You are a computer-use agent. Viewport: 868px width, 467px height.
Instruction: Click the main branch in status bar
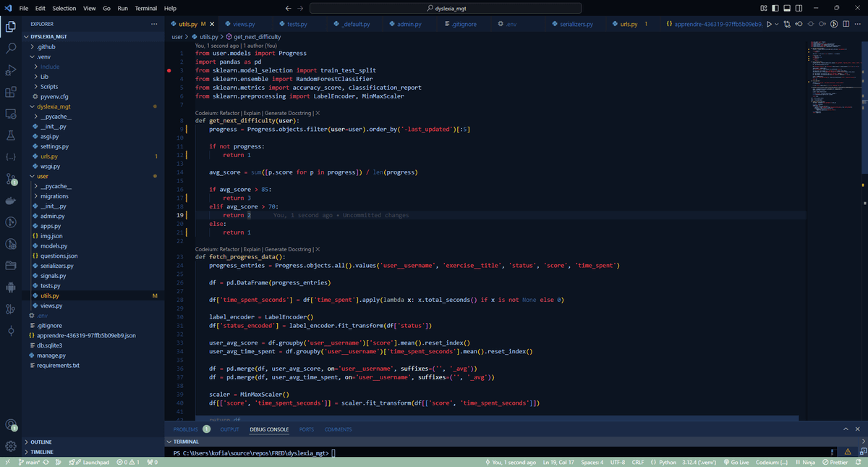(28, 462)
